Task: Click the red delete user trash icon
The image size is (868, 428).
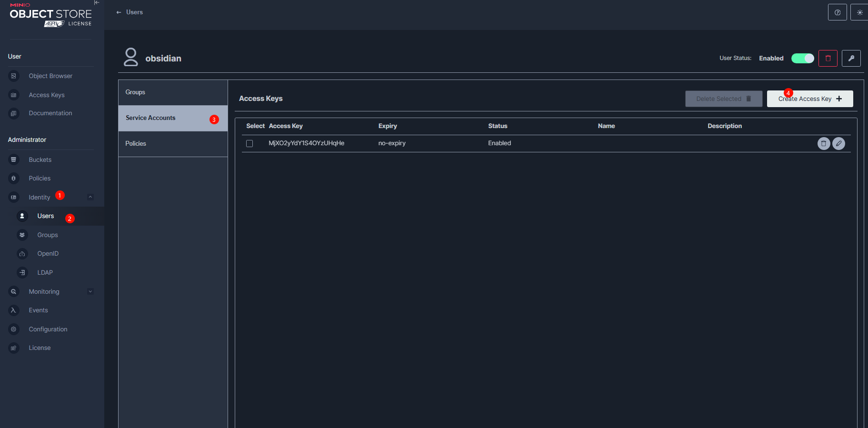Action: (x=828, y=59)
